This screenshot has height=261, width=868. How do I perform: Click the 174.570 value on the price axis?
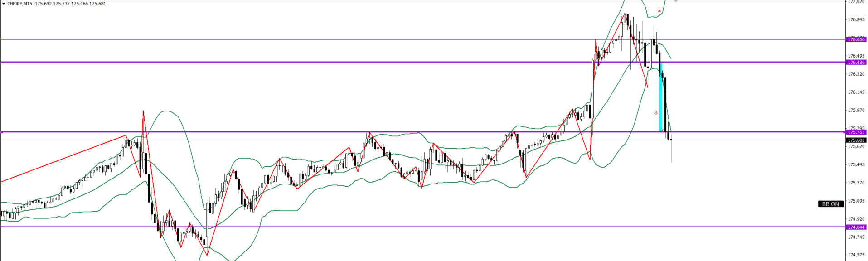856,255
